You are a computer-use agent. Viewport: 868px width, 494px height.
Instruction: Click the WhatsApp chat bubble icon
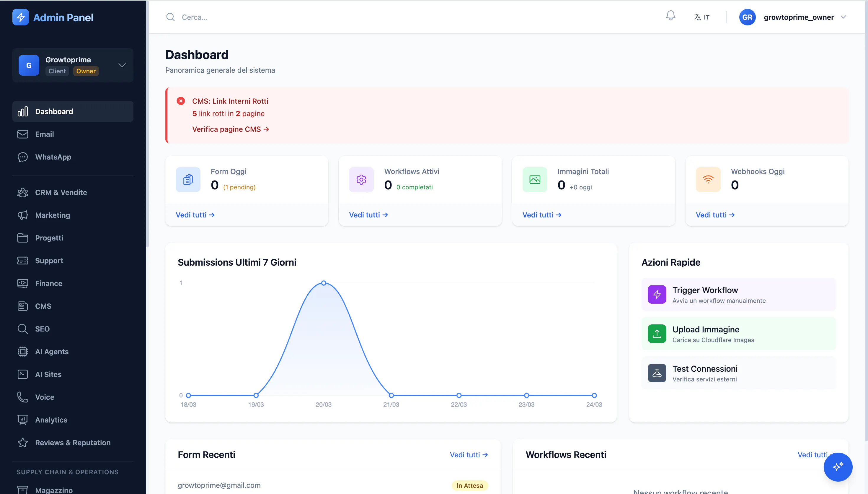click(23, 157)
